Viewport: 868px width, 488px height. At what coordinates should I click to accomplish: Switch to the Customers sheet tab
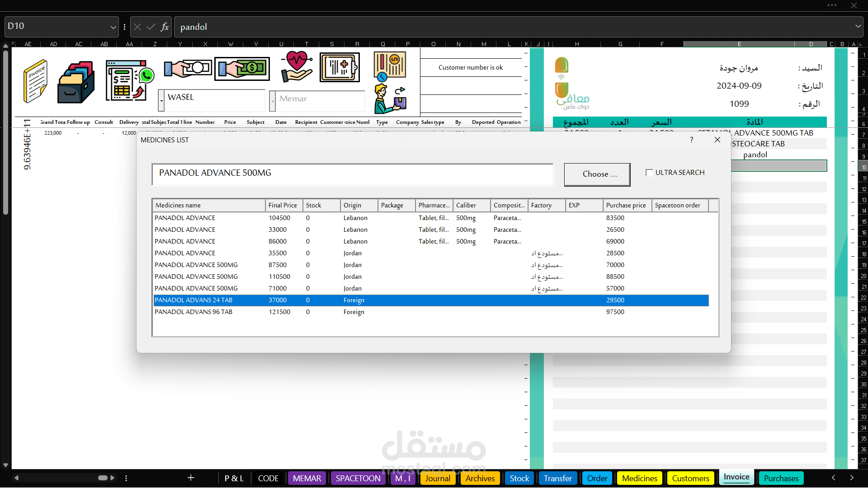[690, 479]
